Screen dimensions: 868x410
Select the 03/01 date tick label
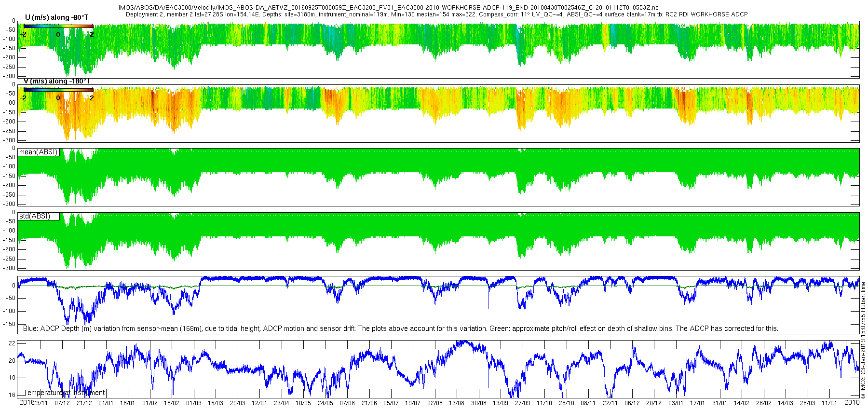click(x=676, y=403)
